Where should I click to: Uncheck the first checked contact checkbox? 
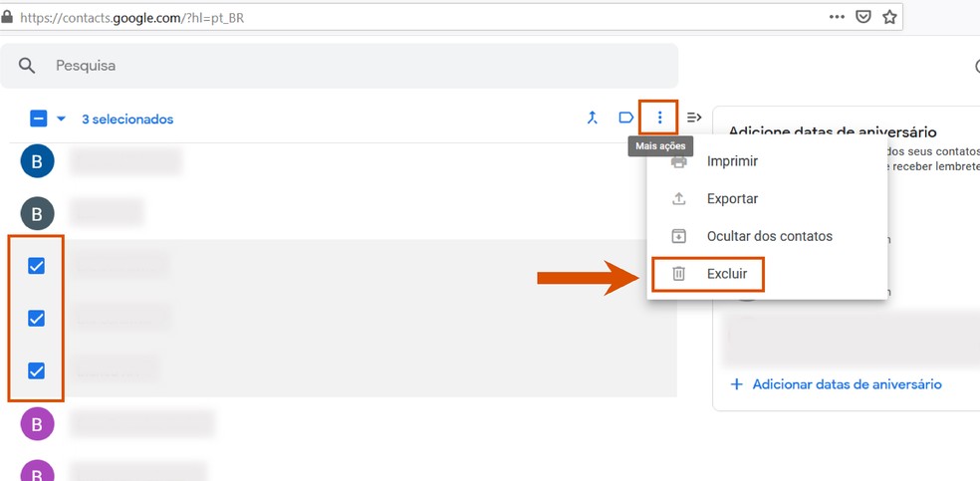point(37,266)
